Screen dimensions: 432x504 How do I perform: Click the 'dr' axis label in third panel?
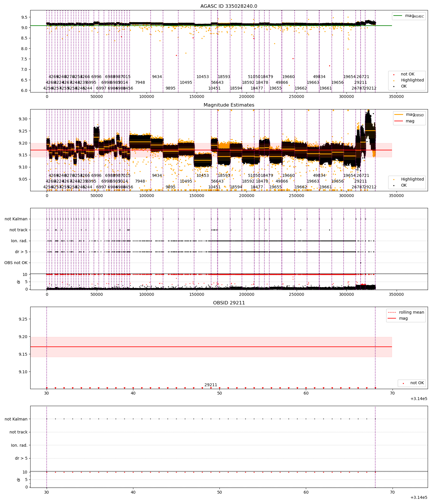19,282
